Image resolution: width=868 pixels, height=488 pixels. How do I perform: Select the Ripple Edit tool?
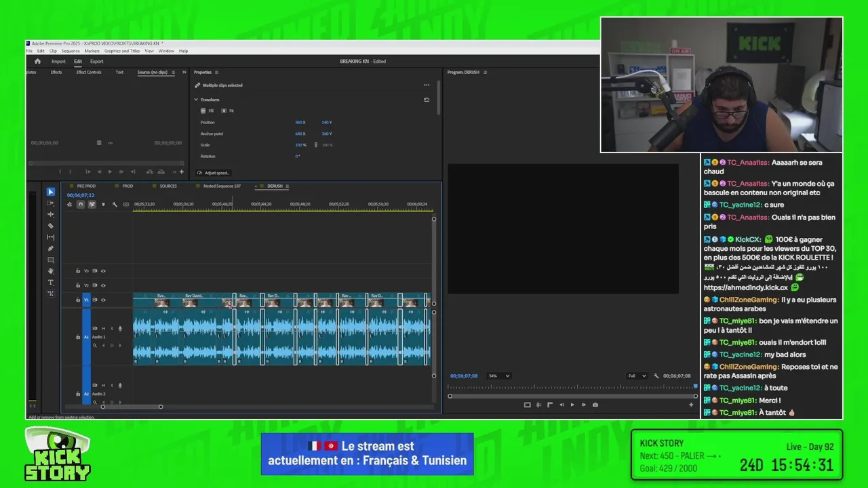point(51,214)
